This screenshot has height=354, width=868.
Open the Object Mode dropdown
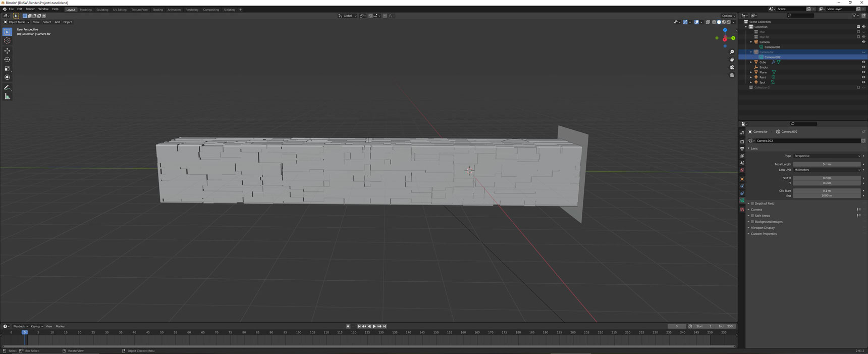pos(15,22)
